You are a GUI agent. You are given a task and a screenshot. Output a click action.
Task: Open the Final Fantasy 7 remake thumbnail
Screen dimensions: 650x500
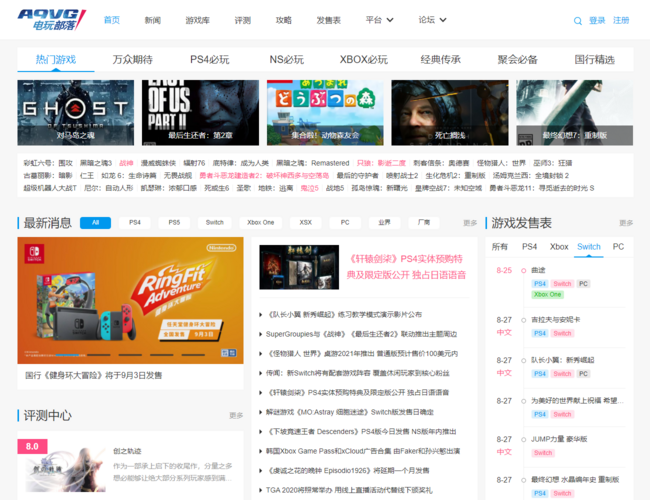pyautogui.click(x=575, y=112)
